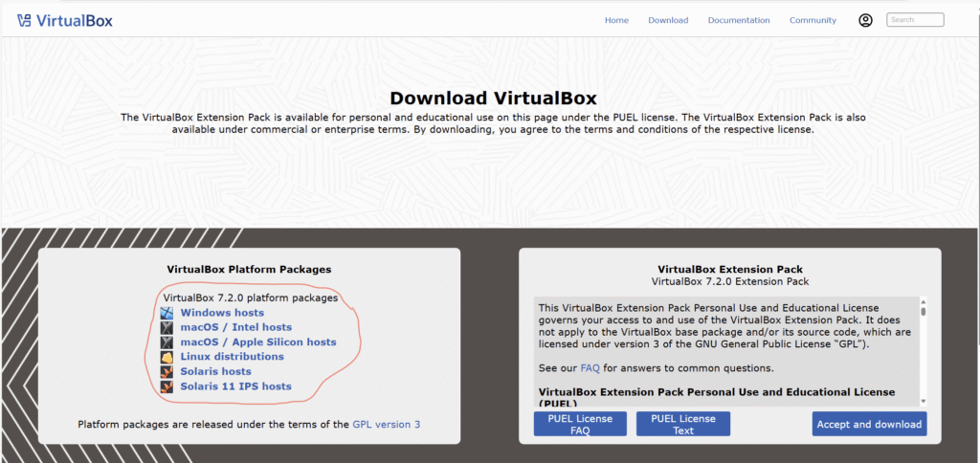Click the Solaris 11 IPS hosts icon
980x463 pixels.
[x=167, y=386]
